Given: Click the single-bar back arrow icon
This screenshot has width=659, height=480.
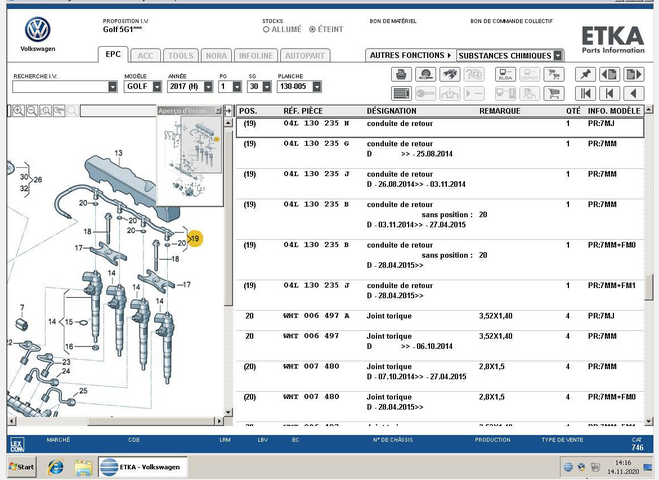Looking at the screenshot, I should [609, 93].
